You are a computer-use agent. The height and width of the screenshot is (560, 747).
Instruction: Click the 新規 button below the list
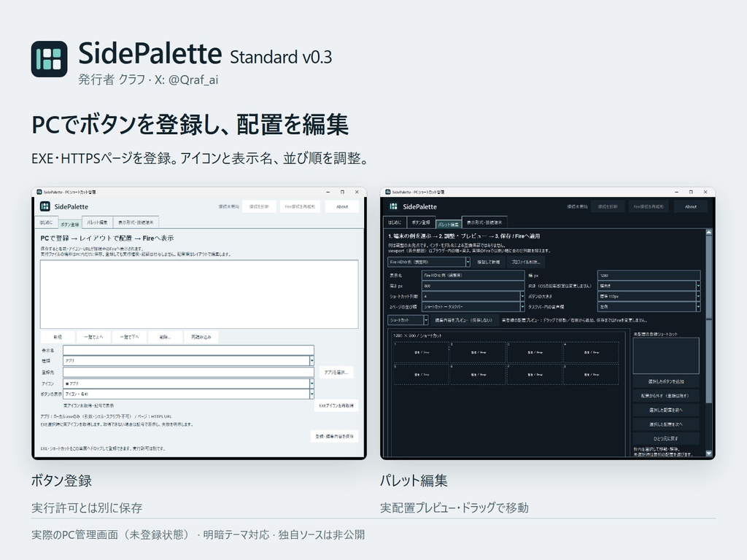[58, 337]
